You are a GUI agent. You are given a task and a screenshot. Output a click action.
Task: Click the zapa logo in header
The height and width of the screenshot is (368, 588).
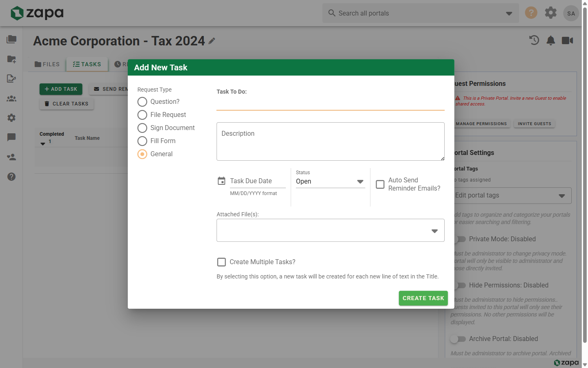(x=37, y=13)
